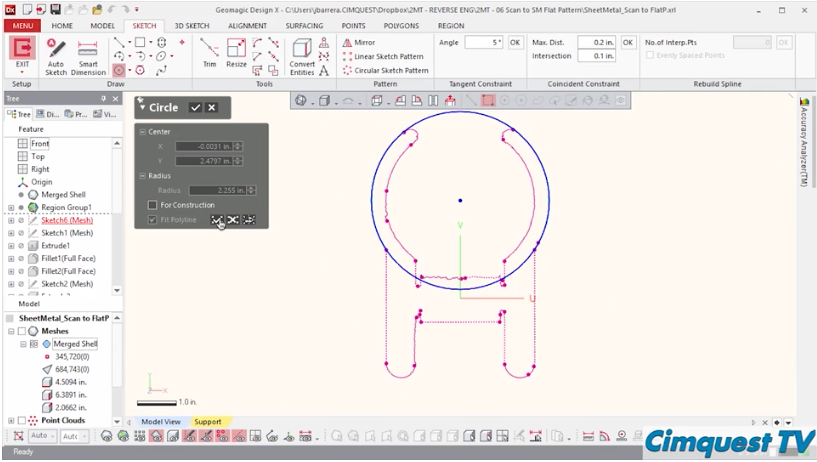Toggle the Meshes visibility checkbox
The width and height of the screenshot is (817, 462).
pos(21,331)
